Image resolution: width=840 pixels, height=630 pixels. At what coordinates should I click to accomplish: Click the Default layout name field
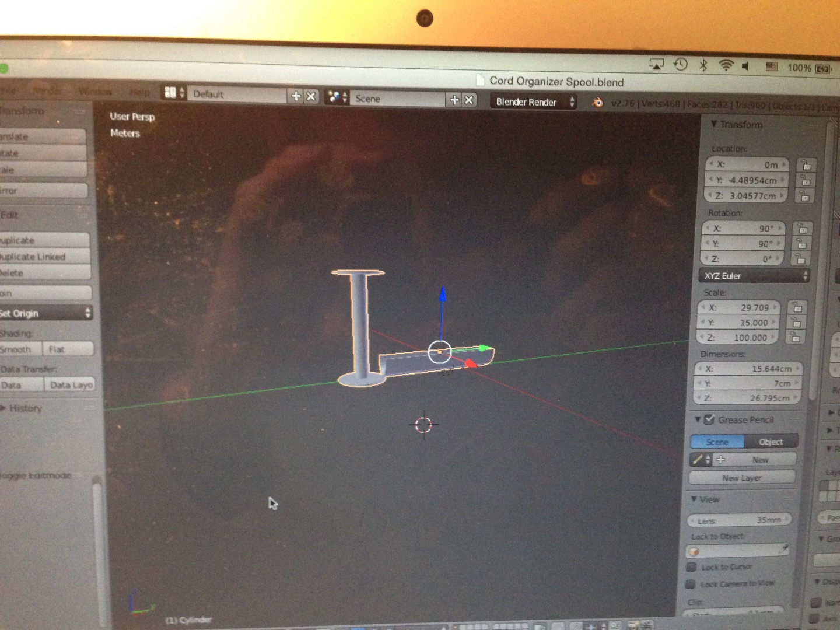[237, 94]
